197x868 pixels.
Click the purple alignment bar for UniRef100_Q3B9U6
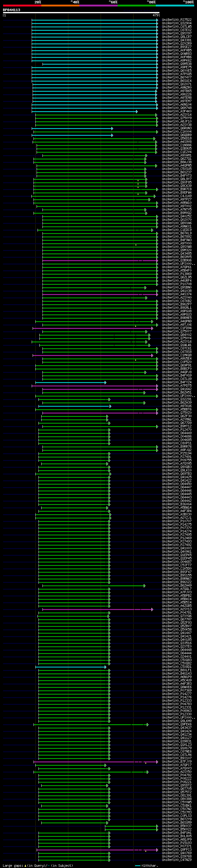(100, 260)
